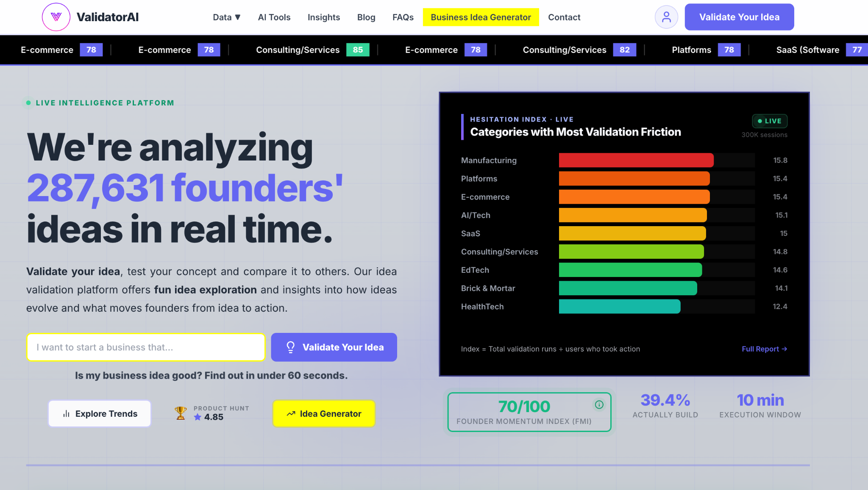
Task: Click the EdTech row label
Action: coord(475,270)
